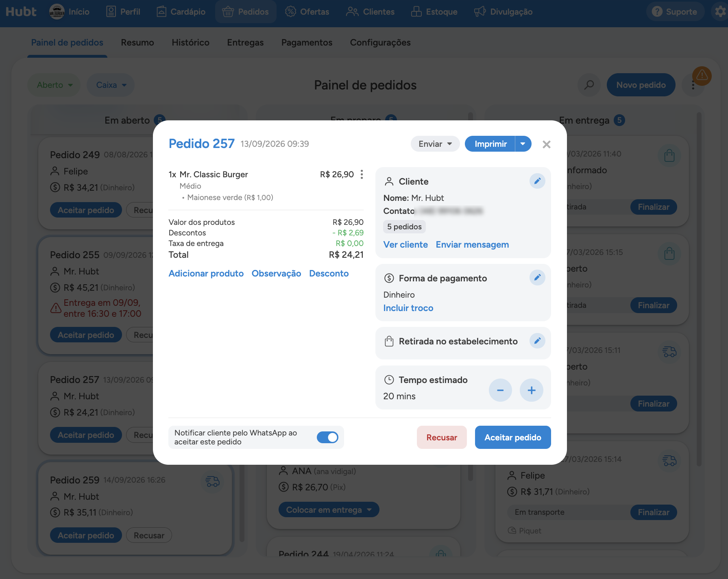Close the Pedido 257 dialog
Image resolution: width=728 pixels, height=579 pixels.
tap(546, 144)
